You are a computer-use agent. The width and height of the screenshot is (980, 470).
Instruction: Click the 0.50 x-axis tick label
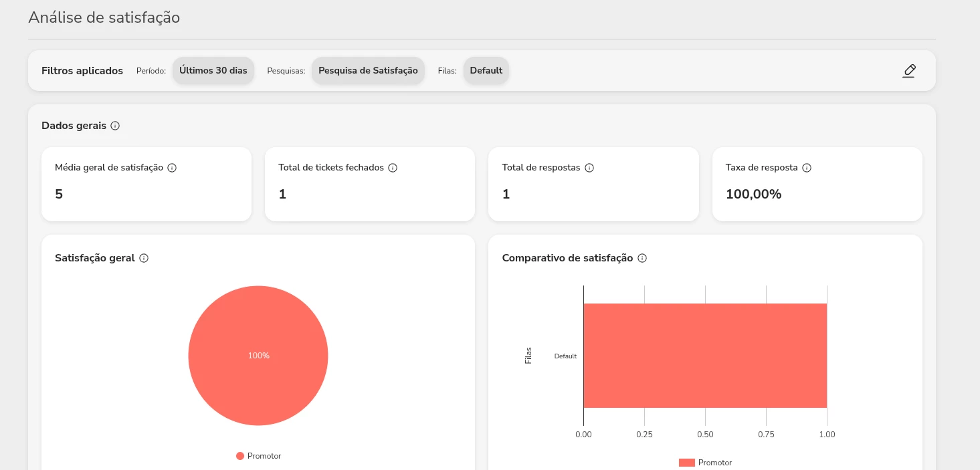705,435
